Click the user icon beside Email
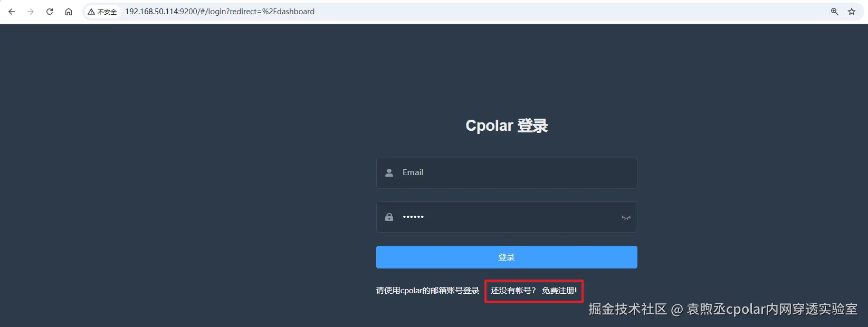 point(389,172)
